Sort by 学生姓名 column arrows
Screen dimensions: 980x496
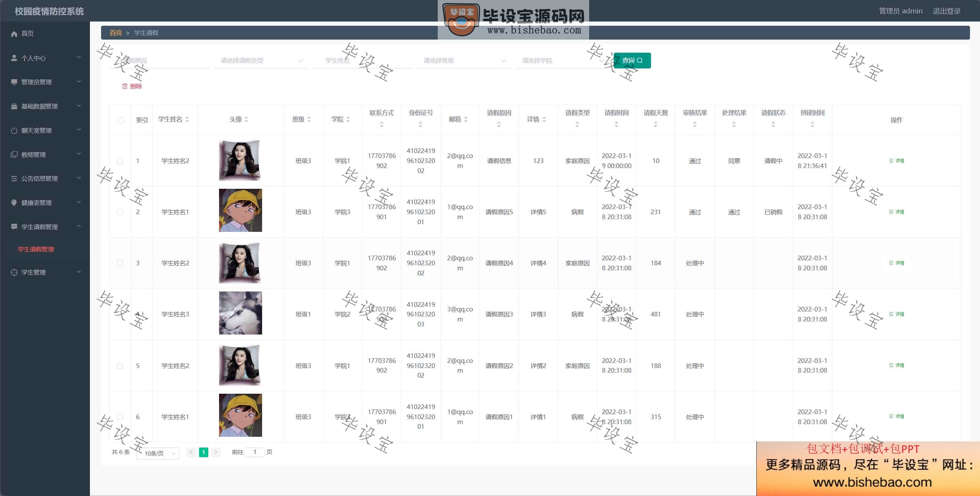[x=187, y=120]
